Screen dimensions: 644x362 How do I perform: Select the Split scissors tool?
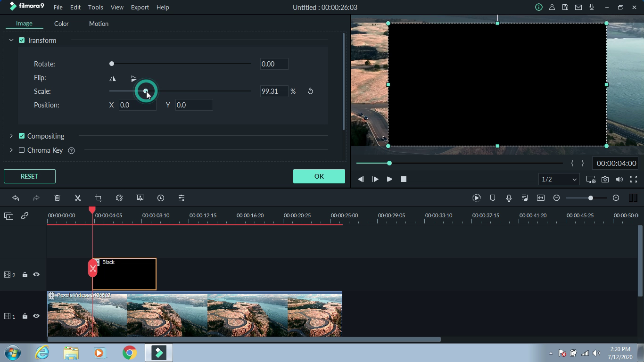click(78, 198)
